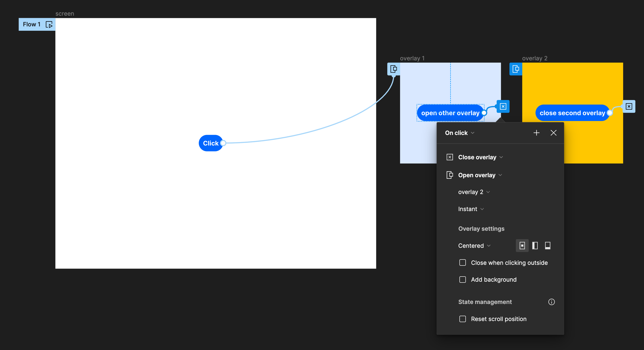
Task: Select the Click button on screen frame
Action: pos(210,143)
